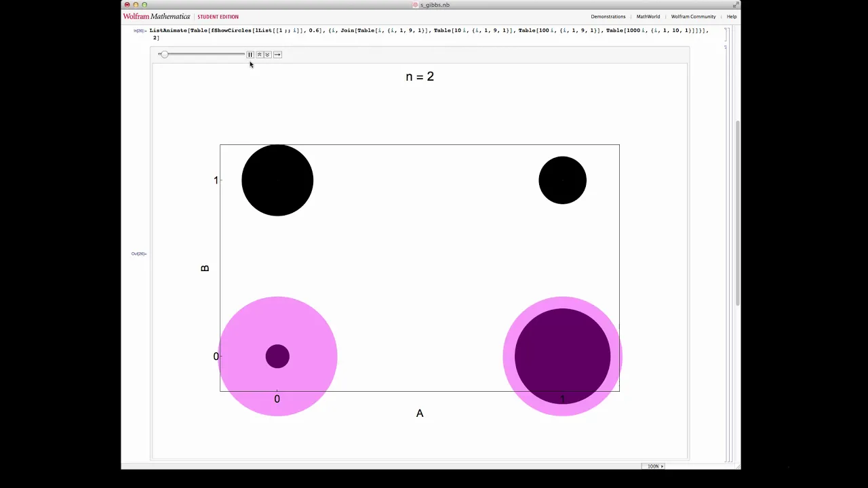Click the s_gibbs.nb document icon in title
The image size is (868, 488).
416,5
